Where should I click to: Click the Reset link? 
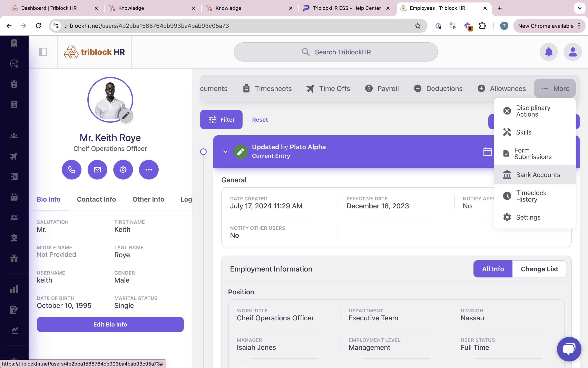click(x=260, y=120)
